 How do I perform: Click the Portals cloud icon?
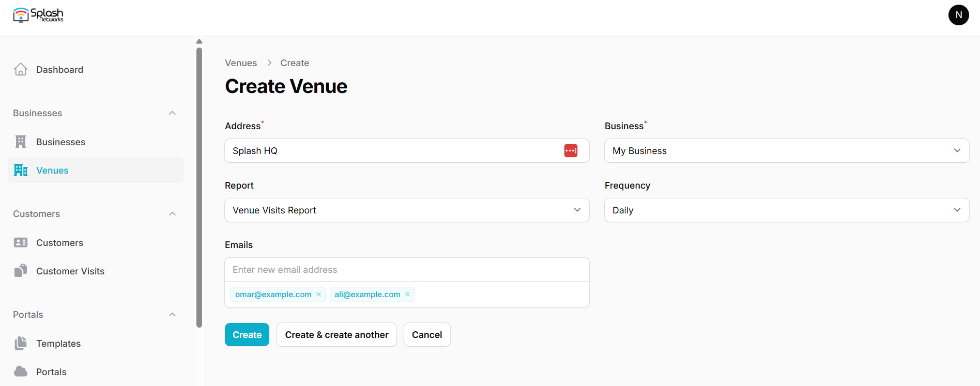21,372
